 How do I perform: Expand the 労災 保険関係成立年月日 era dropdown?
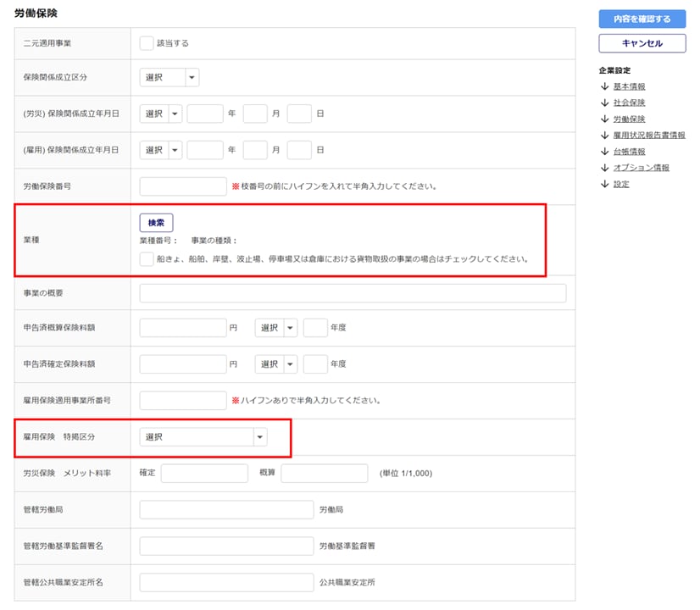[x=160, y=114]
